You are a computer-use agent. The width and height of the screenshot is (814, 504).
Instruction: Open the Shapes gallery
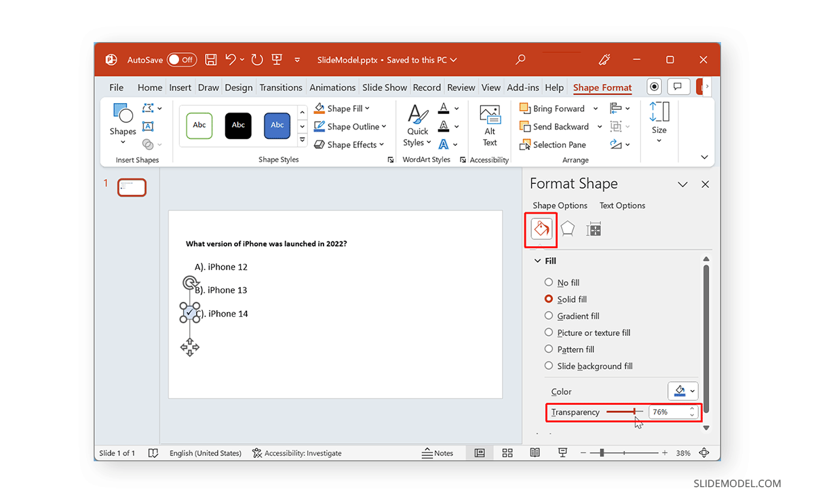click(123, 123)
